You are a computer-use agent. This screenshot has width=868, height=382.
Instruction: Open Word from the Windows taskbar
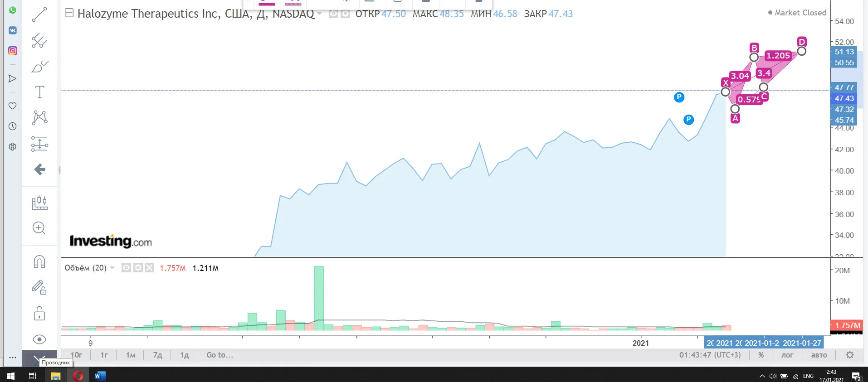(100, 376)
